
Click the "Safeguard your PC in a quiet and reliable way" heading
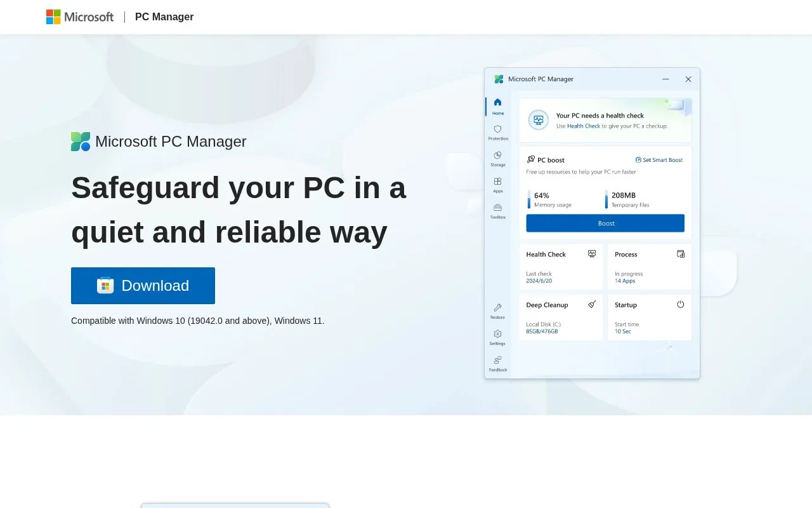(239, 210)
